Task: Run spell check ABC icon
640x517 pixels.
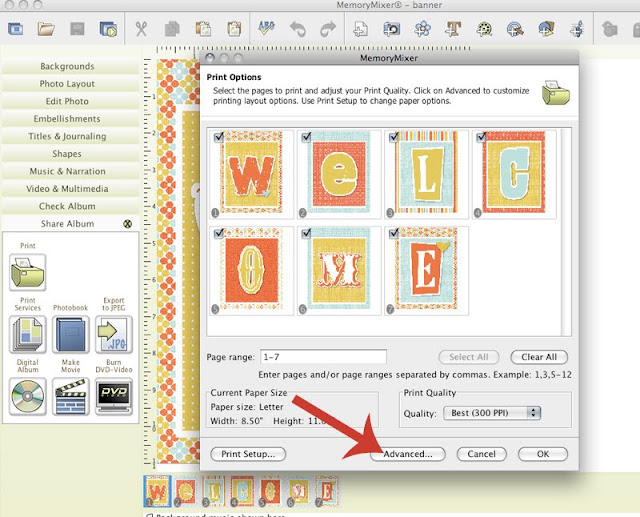Action: point(267,28)
